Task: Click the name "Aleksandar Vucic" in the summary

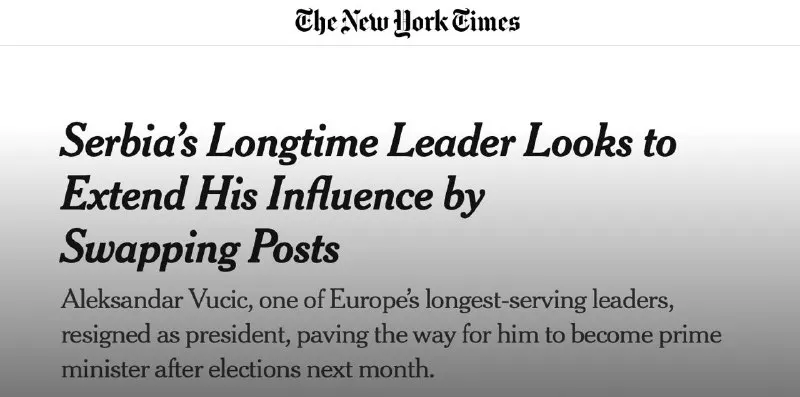Action: tap(157, 300)
